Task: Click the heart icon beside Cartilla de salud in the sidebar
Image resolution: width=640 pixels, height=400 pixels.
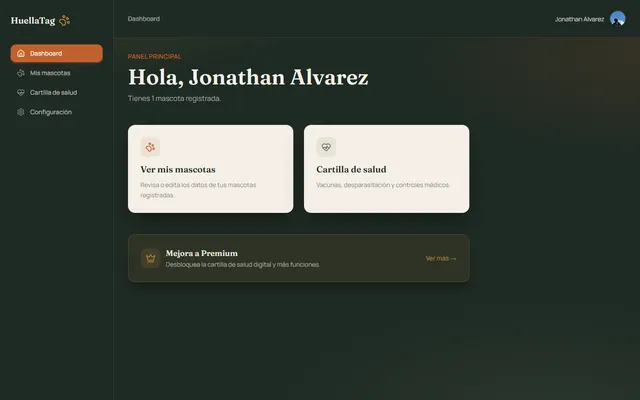Action: (21, 93)
